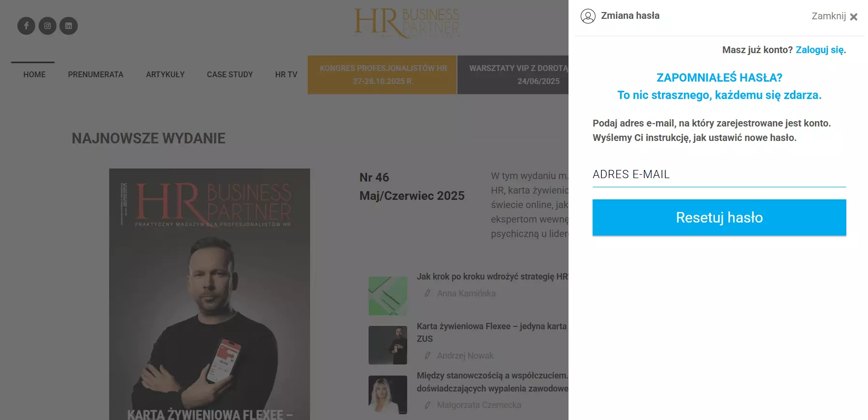The image size is (868, 420).
Task: Open the PRENUMERATA menu item
Action: pos(96,74)
